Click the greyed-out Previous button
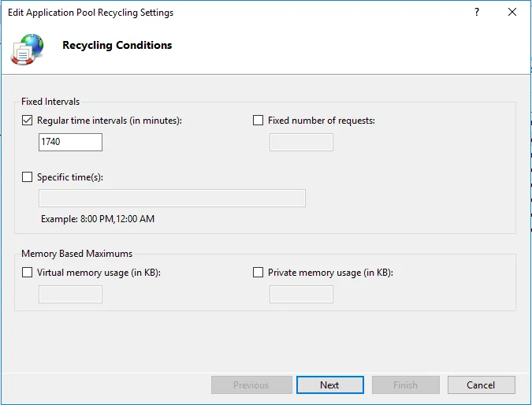The height and width of the screenshot is (405, 532). click(x=251, y=385)
